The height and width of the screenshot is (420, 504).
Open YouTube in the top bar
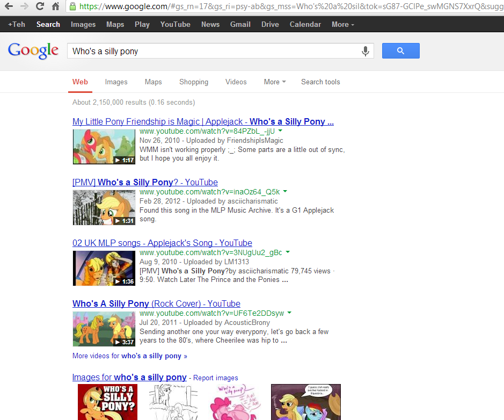tap(175, 25)
